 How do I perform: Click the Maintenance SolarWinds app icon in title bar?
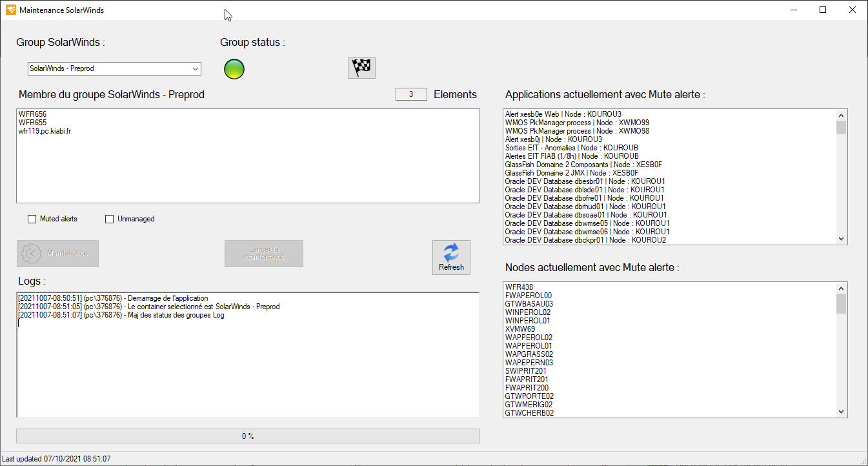click(x=11, y=10)
